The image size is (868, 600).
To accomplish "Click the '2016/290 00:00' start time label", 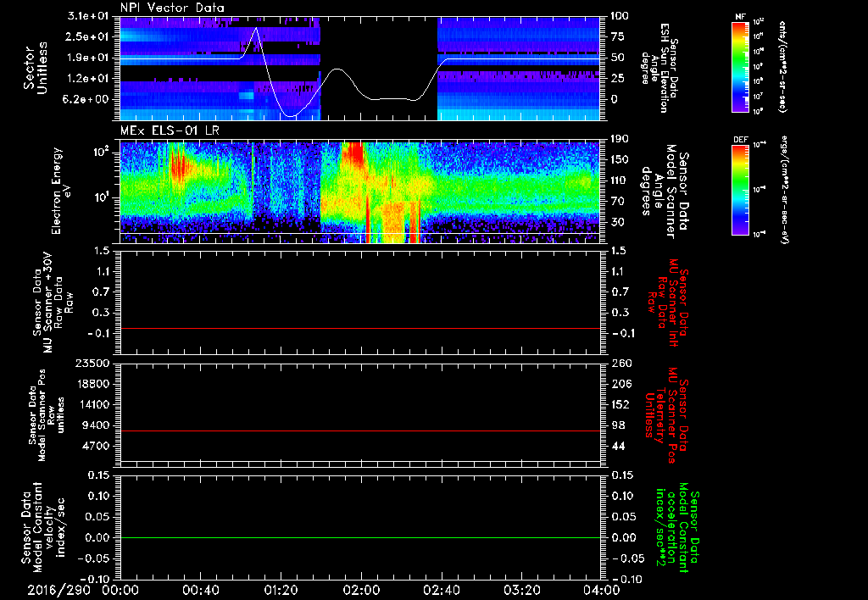I will (x=85, y=591).
